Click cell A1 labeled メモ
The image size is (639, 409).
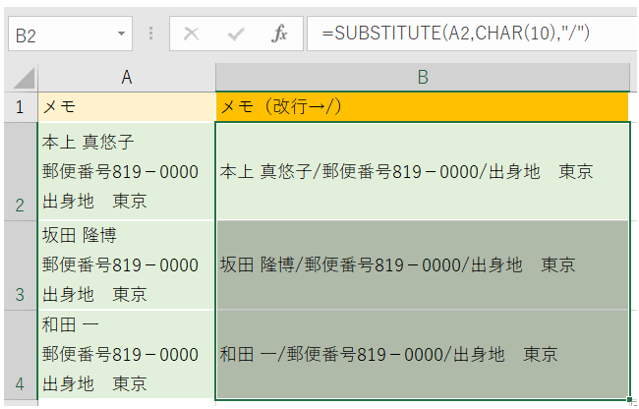[x=126, y=105]
